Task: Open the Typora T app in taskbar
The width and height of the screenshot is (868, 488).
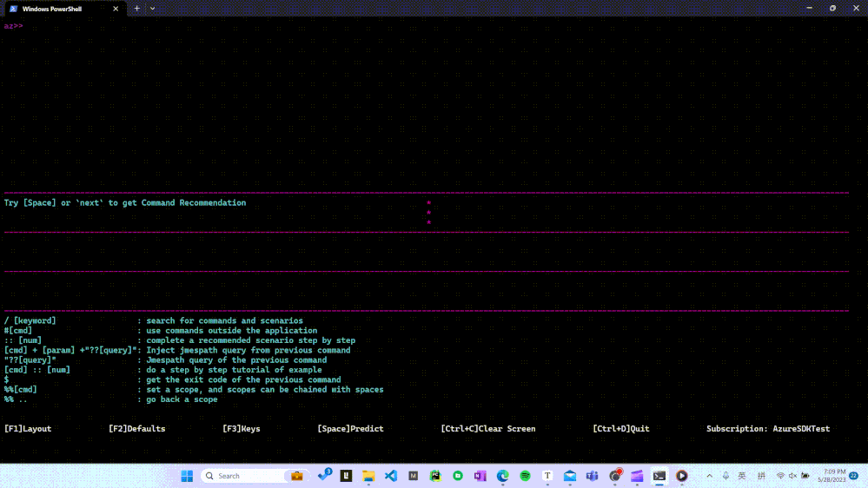Action: [x=547, y=476]
